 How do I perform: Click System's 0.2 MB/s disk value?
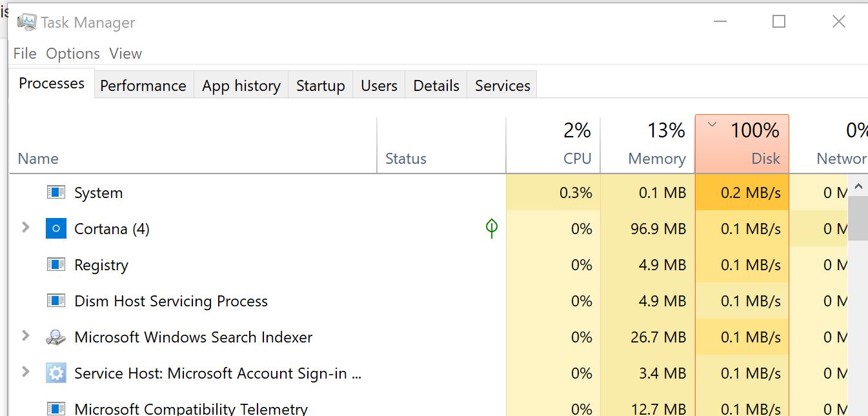(751, 193)
